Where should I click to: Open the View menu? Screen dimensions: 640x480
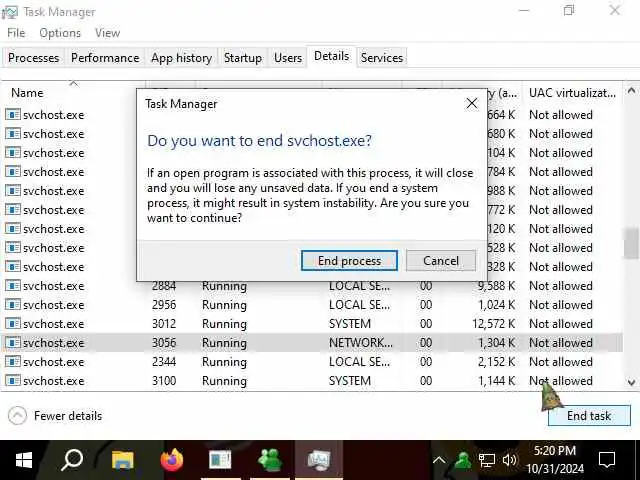[107, 33]
